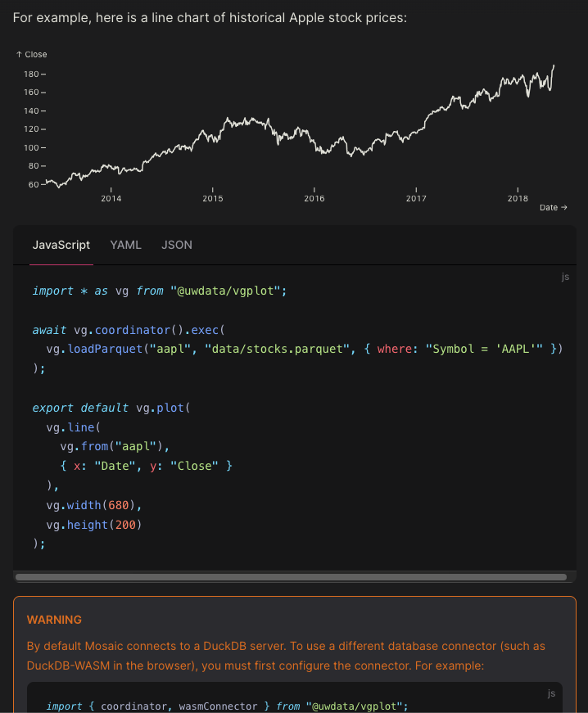Click the js badge inside the warning snippet

point(551,693)
